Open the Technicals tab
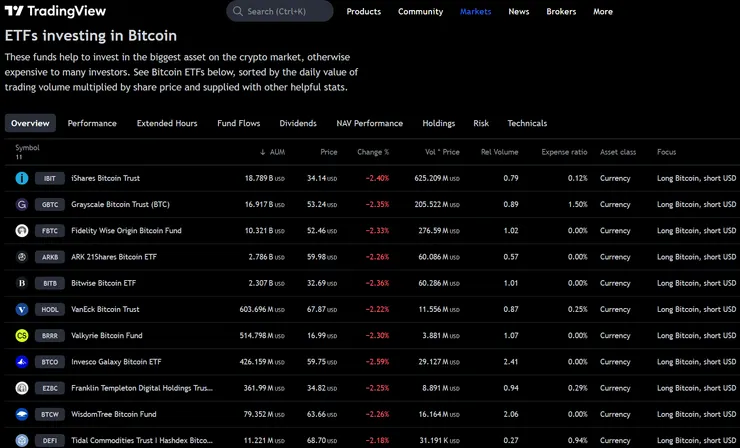The height and width of the screenshot is (448, 740). pyautogui.click(x=527, y=123)
